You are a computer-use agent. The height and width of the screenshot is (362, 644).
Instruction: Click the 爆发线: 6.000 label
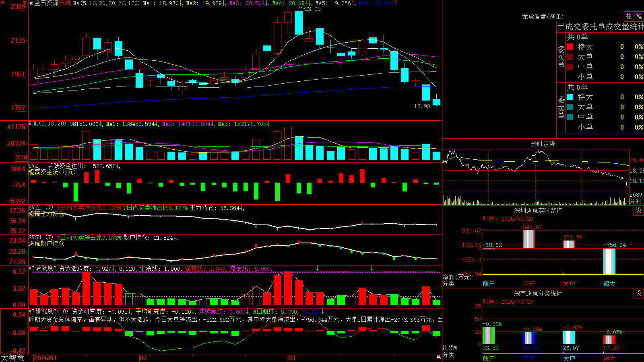251,268
